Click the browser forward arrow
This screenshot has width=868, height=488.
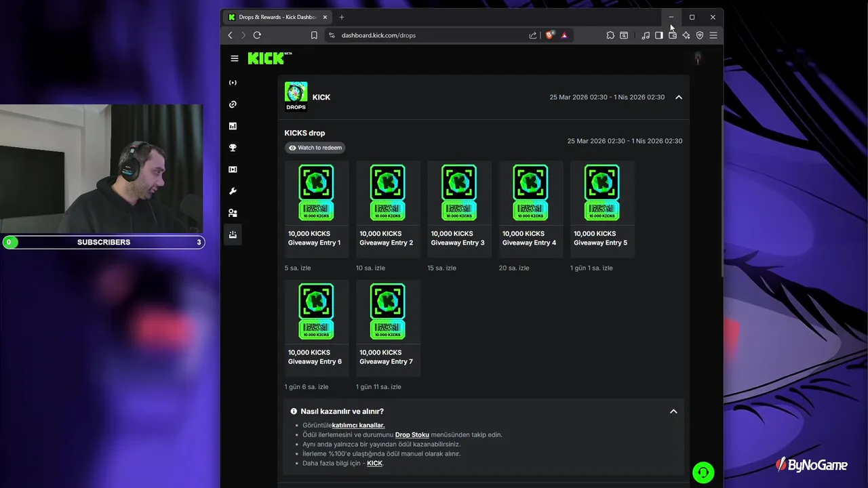click(243, 35)
